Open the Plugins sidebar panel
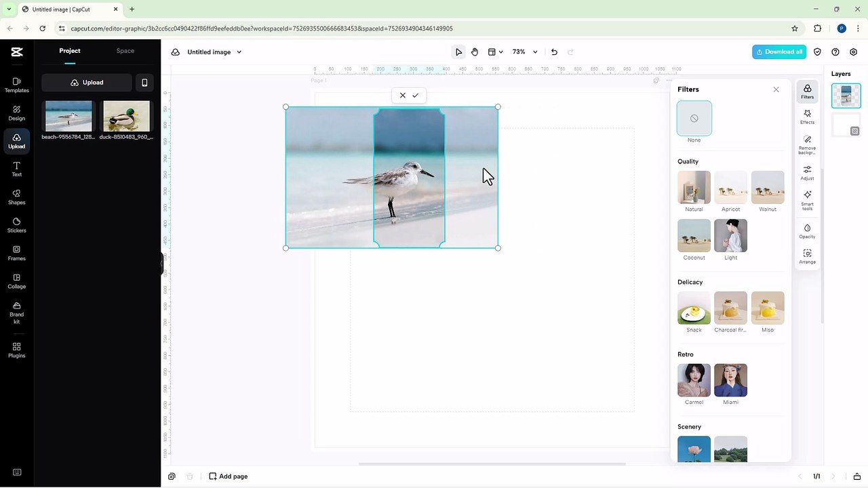The height and width of the screenshot is (488, 868). pyautogui.click(x=17, y=350)
